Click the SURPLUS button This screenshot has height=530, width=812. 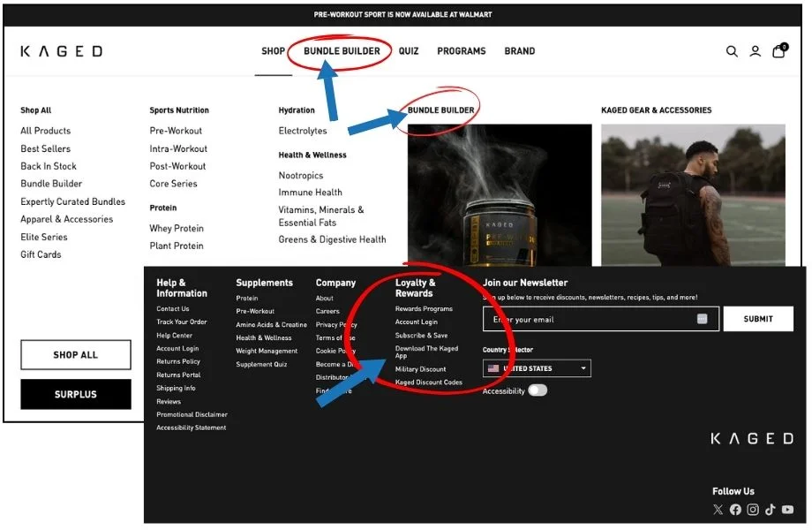tap(75, 394)
